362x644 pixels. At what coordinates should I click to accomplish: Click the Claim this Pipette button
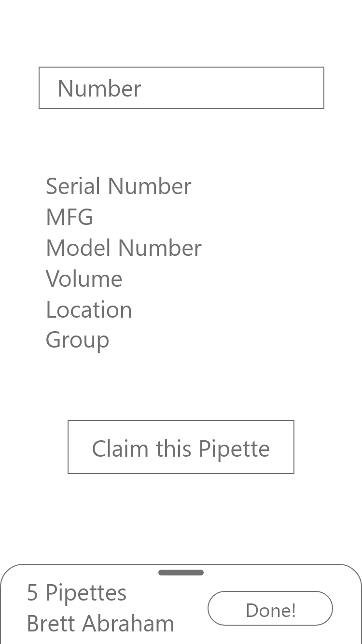(x=181, y=447)
